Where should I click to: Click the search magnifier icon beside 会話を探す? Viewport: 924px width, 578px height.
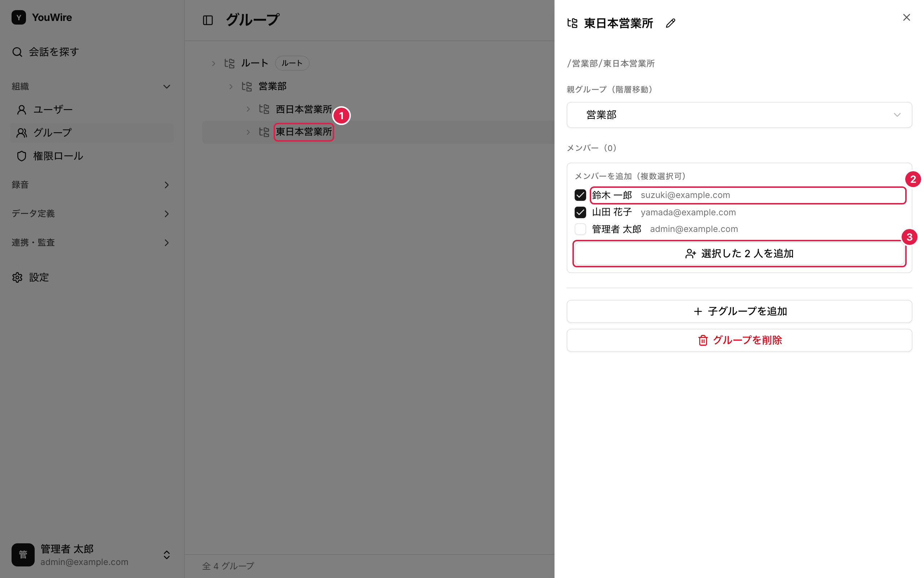coord(17,52)
